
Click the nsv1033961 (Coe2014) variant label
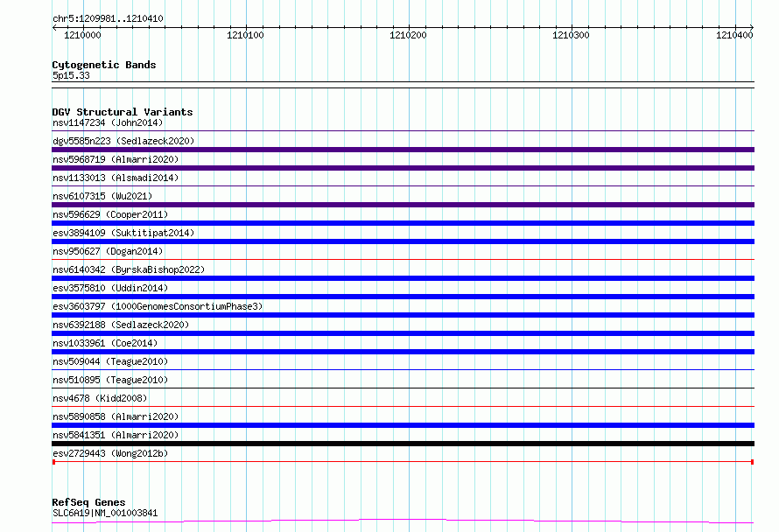tap(104, 343)
